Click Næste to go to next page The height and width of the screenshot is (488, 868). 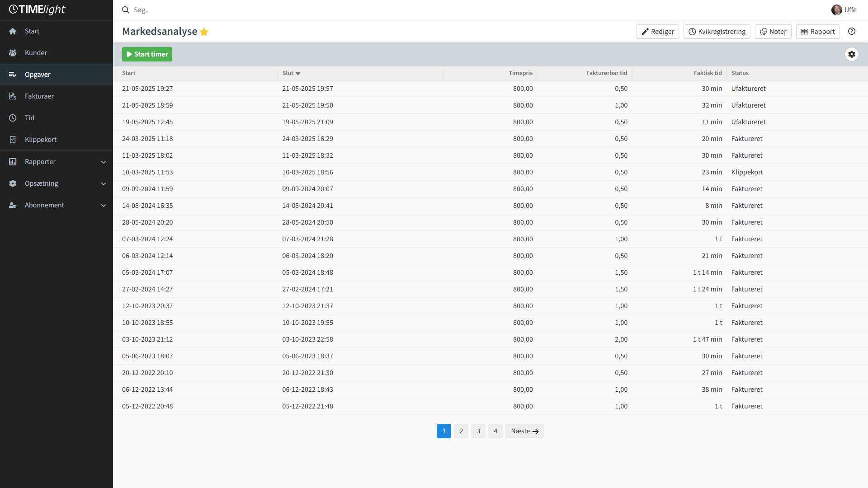pos(524,431)
